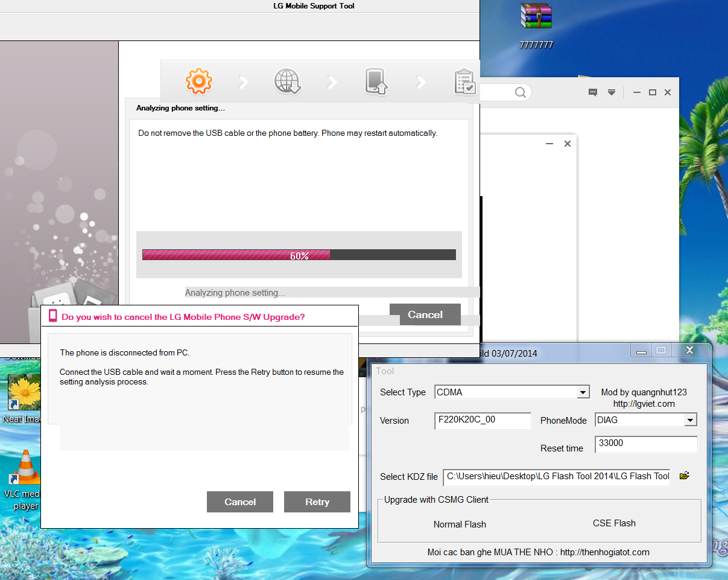Open the feedback speech bubble icon
The image size is (728, 580).
click(593, 92)
